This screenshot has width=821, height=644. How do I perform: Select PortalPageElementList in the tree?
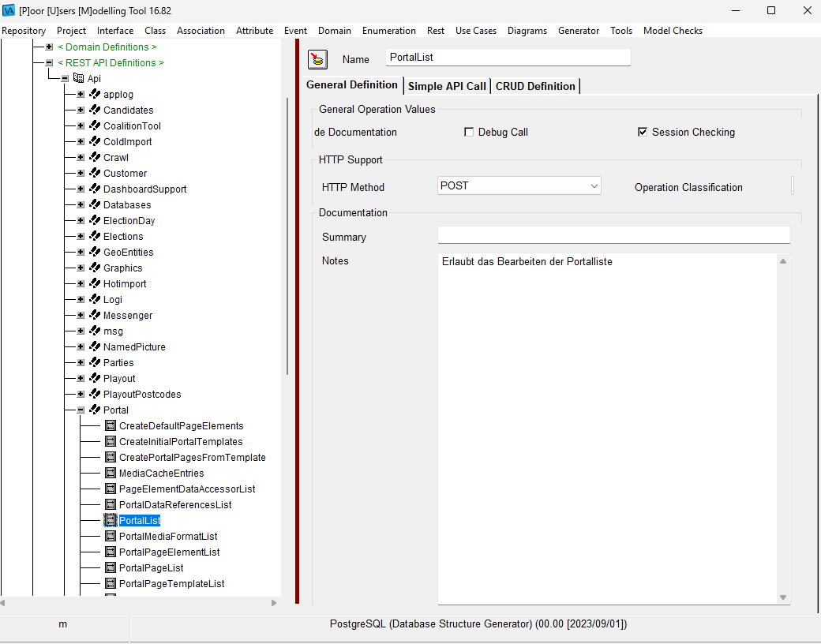coord(170,552)
